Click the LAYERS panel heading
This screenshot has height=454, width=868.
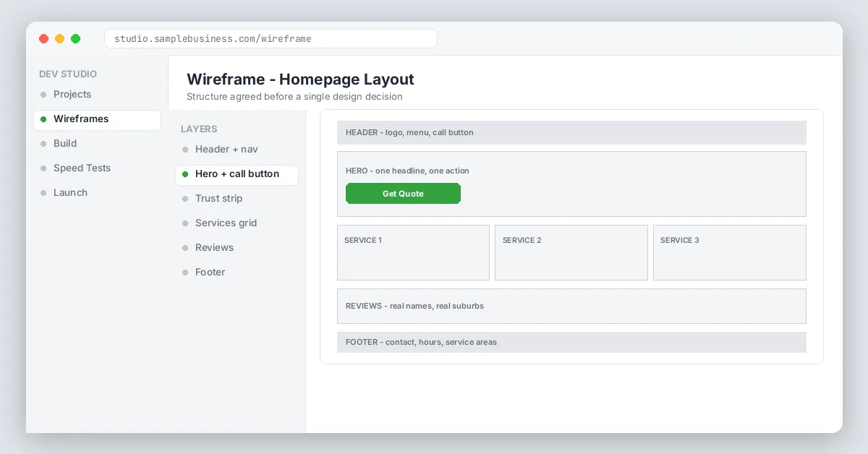point(199,129)
